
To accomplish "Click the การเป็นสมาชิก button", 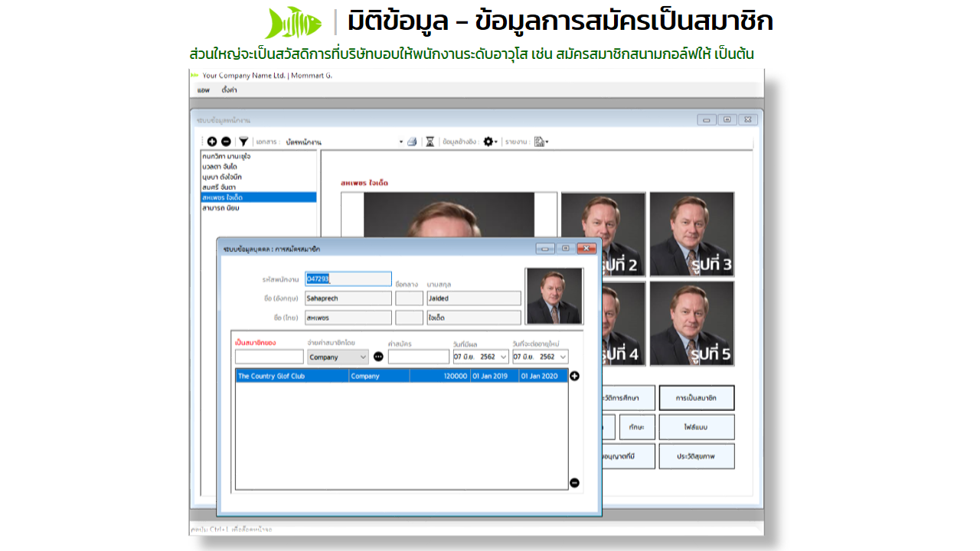I will point(697,398).
